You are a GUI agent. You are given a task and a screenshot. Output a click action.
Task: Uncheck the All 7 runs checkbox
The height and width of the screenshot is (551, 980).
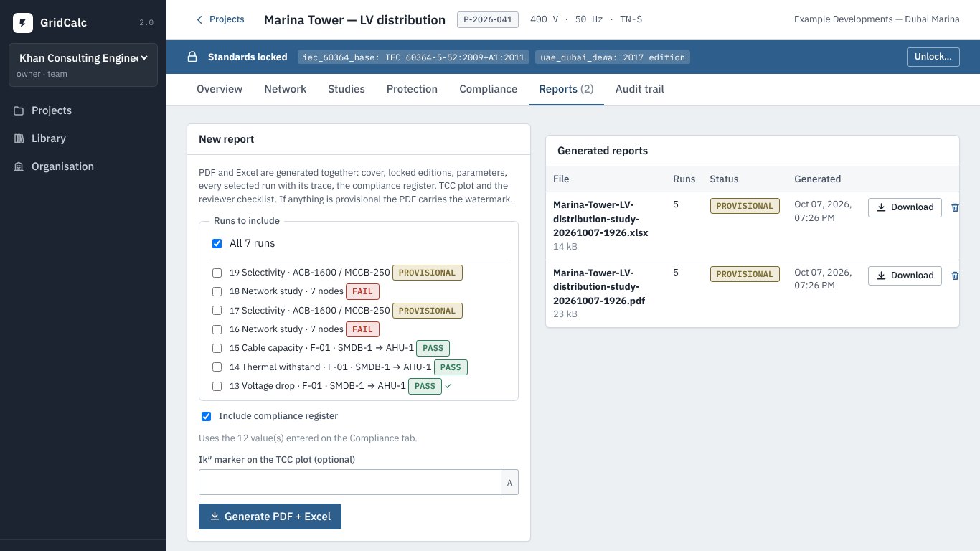click(x=217, y=243)
